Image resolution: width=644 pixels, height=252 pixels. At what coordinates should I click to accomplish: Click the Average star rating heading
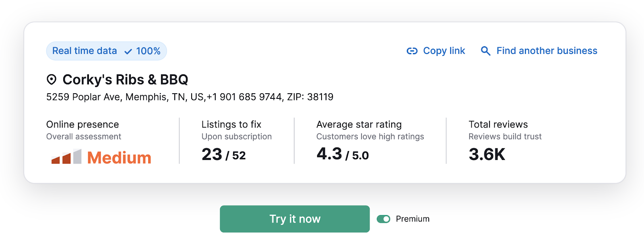(359, 125)
